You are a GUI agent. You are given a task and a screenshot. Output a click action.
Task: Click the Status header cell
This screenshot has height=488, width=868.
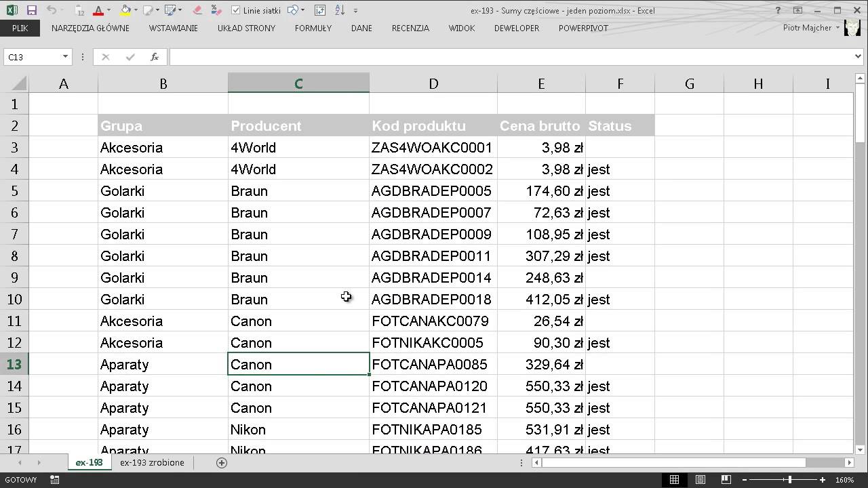pos(620,126)
